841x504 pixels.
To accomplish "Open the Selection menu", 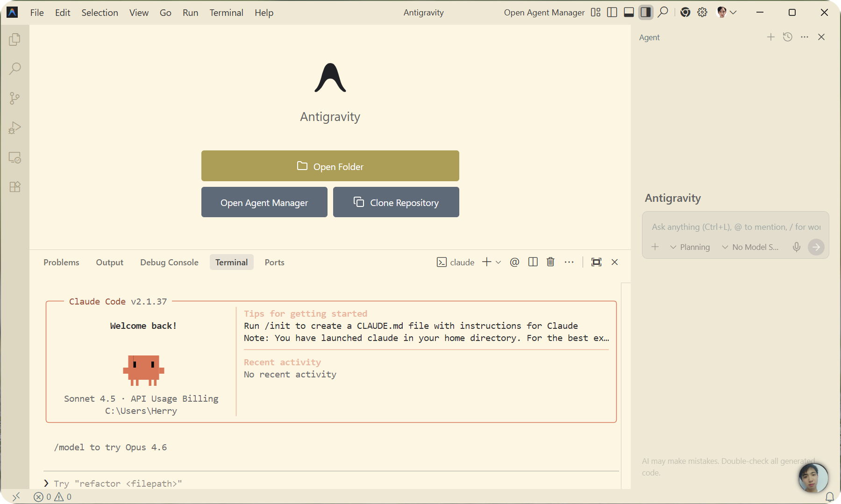I will pos(100,13).
